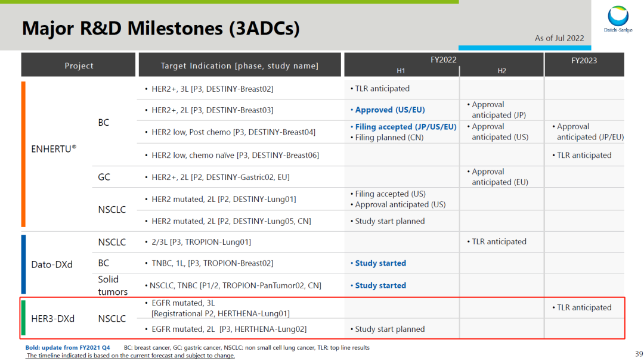Viewport: 644px width, 361px height.
Task: Click the 'Dato-DXd' project name
Action: tap(52, 264)
